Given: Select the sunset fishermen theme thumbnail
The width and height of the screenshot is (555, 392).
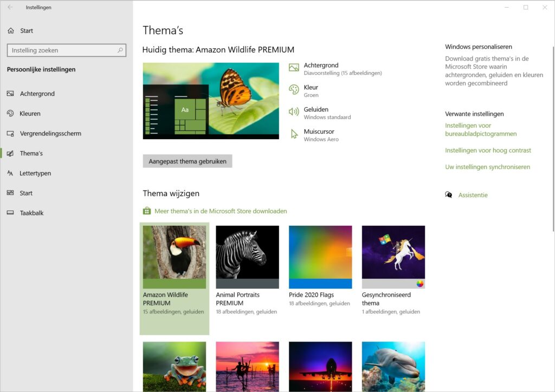Looking at the screenshot, I should [247, 367].
